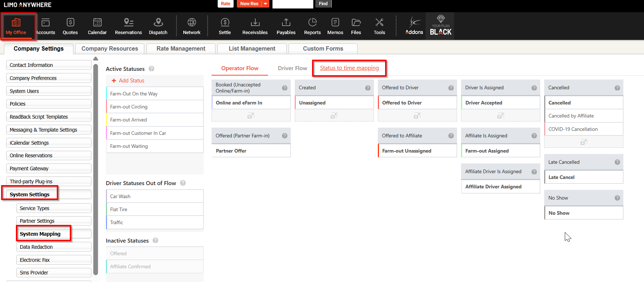Viewport: 644px width, 282px height.
Task: Expand the New Res dropdown arrow
Action: coord(266,4)
